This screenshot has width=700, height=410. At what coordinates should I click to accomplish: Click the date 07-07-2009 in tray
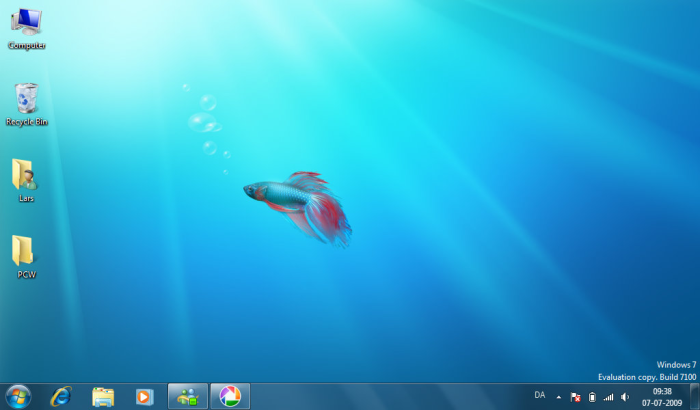tap(662, 403)
